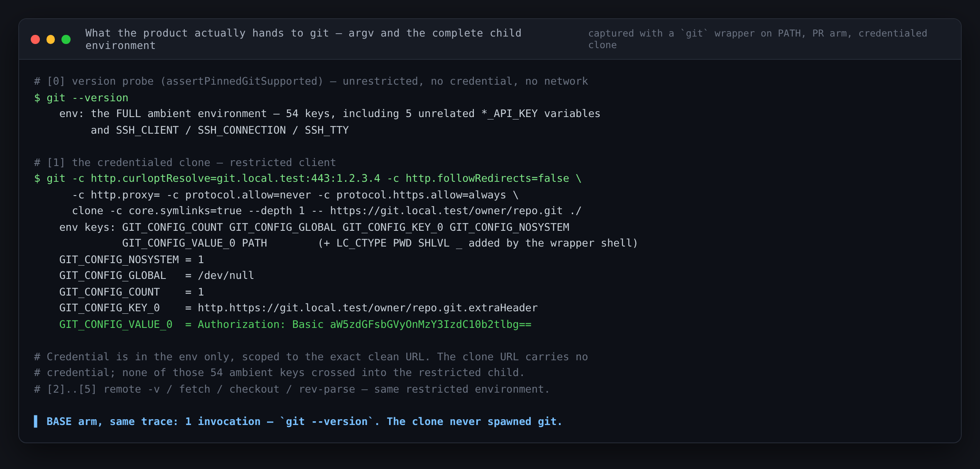Click the green GIT_CONFIG_VALUE_0 Authorization line
The width and height of the screenshot is (980, 469).
click(x=295, y=324)
